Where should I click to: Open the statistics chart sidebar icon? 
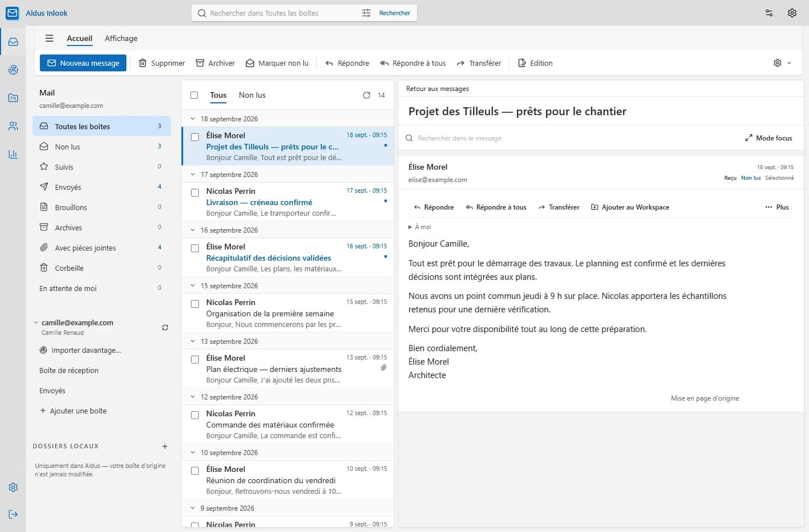click(x=13, y=154)
